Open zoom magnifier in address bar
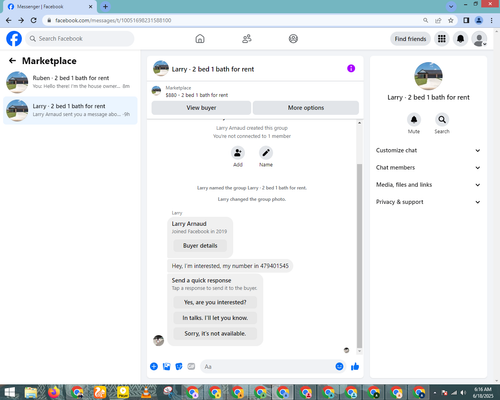The image size is (500, 400). point(426,20)
